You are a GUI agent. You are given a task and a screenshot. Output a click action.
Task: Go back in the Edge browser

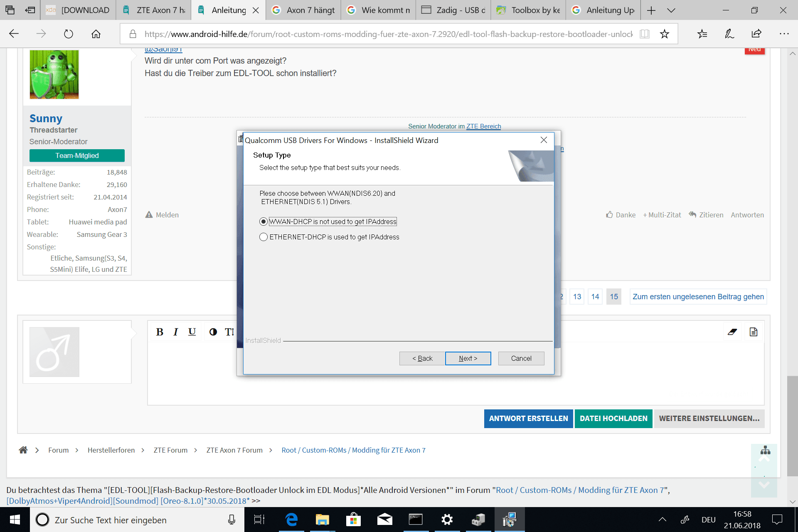point(14,34)
